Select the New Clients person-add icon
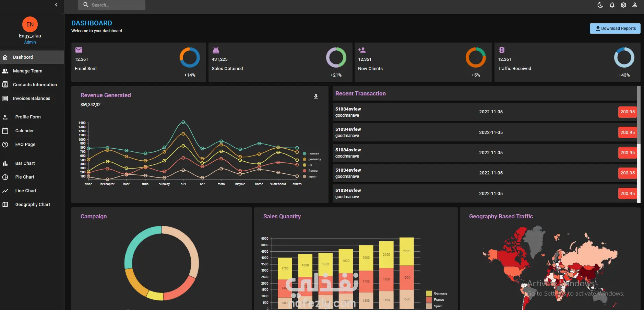This screenshot has width=644, height=310. [362, 50]
